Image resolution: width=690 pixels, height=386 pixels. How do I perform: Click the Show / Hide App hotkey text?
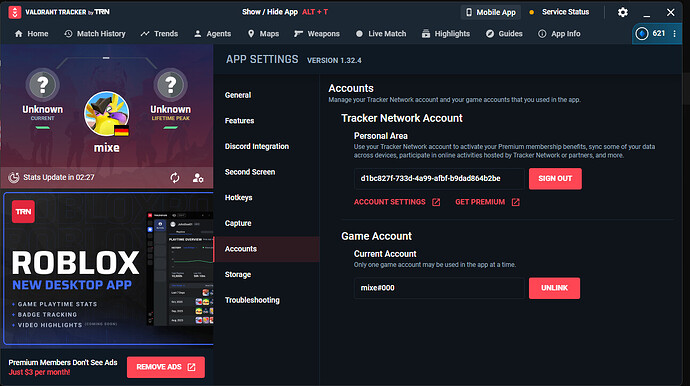coord(285,12)
